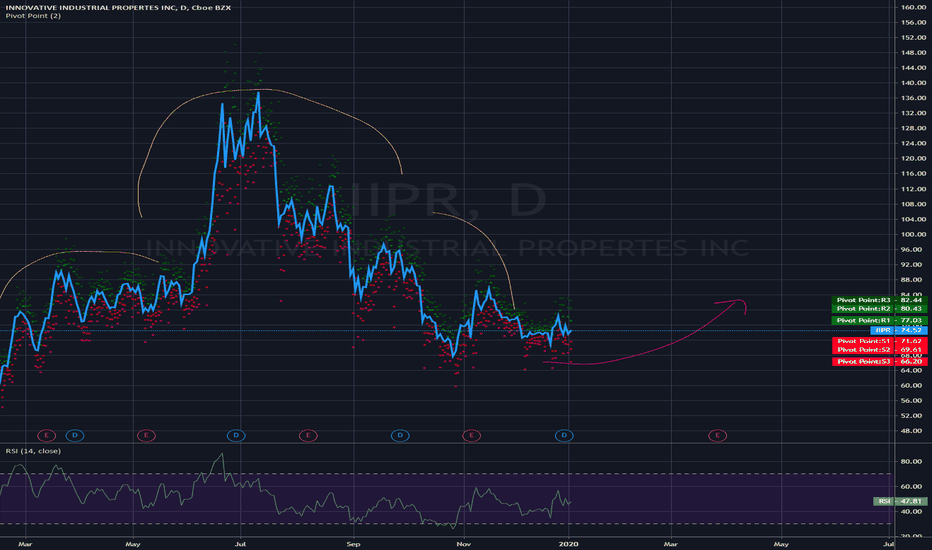This screenshot has height=550, width=932.
Task: Click the 136.00 price axis value
Action: (913, 98)
